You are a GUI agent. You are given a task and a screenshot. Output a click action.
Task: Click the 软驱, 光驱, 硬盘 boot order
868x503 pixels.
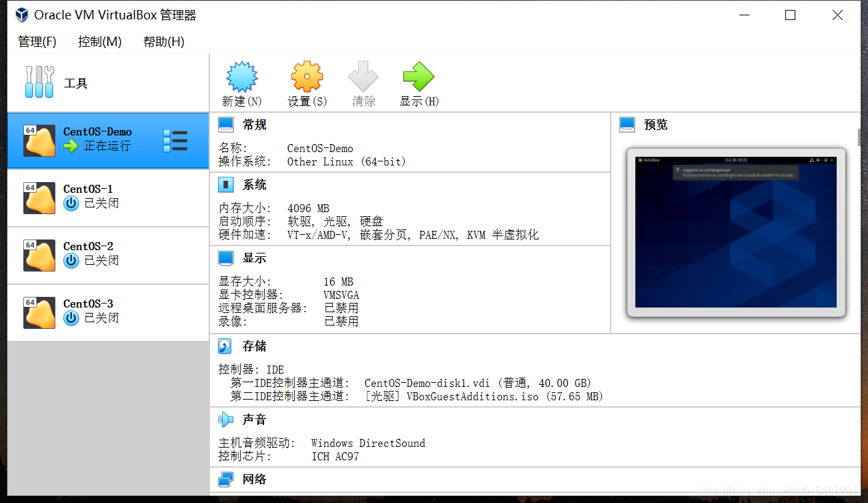[335, 221]
